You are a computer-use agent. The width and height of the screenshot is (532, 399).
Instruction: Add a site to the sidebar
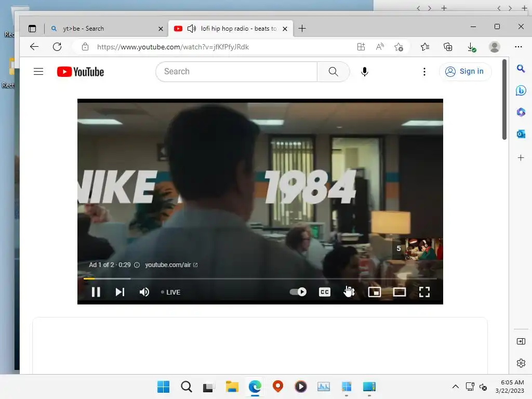[521, 158]
